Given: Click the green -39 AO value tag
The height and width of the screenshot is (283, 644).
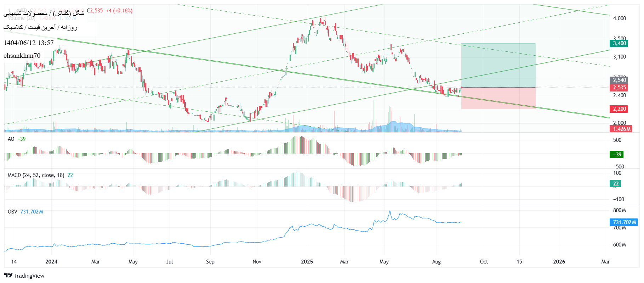Looking at the screenshot, I should click(616, 155).
